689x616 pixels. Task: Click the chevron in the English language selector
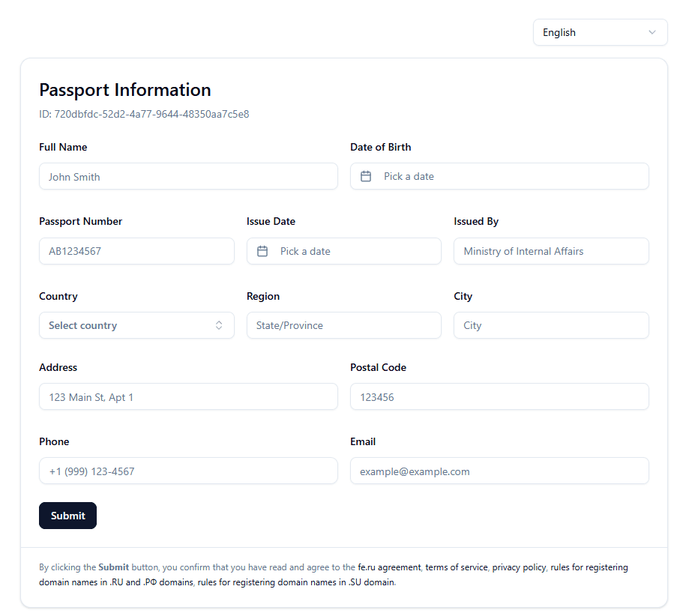652,32
